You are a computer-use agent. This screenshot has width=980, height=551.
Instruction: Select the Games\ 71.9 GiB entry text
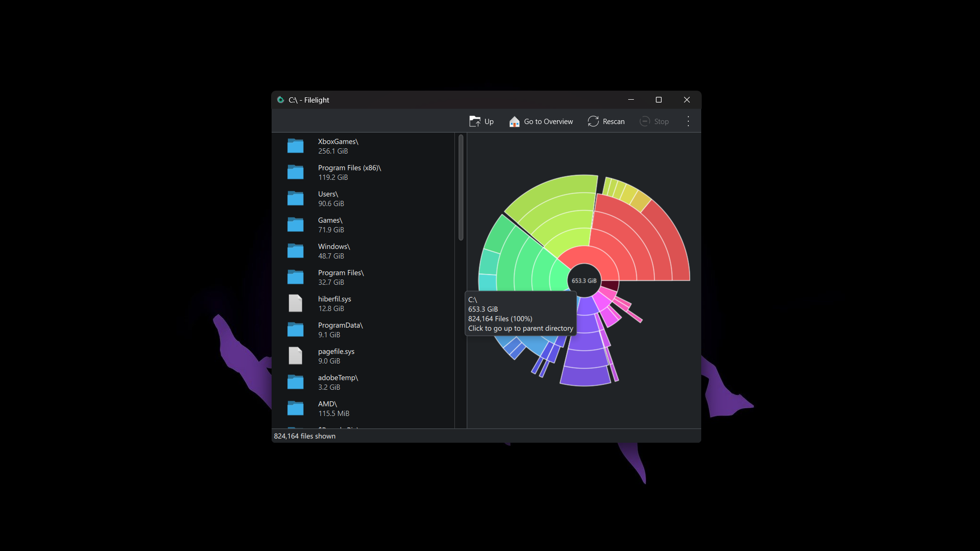(x=331, y=225)
